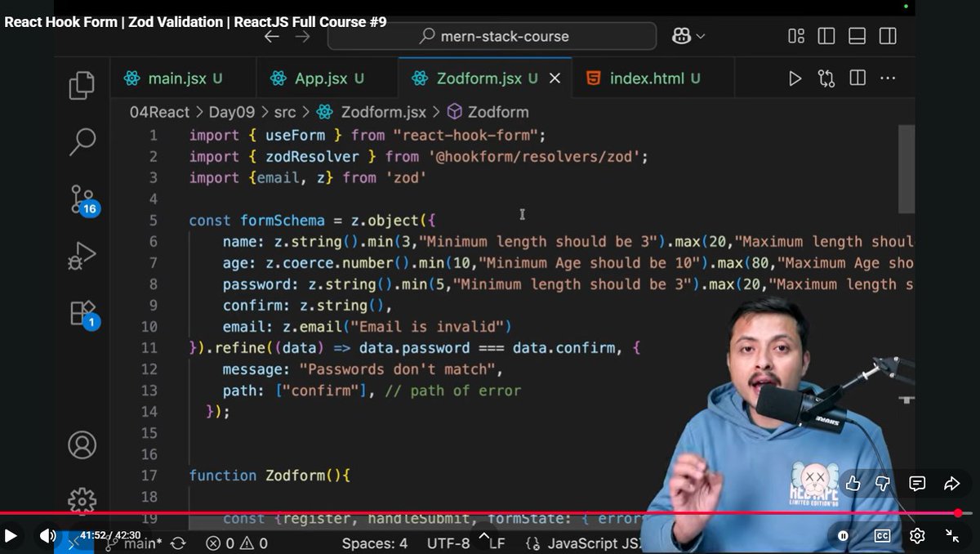Toggle closed captions CC button
Image resolution: width=980 pixels, height=554 pixels.
882,536
